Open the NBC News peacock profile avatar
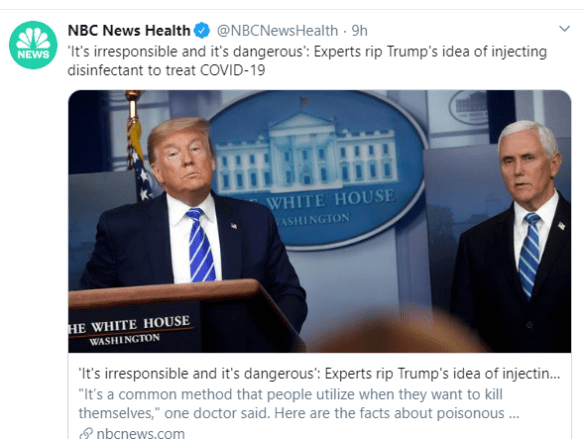This screenshot has width=584, height=439. click(33, 45)
